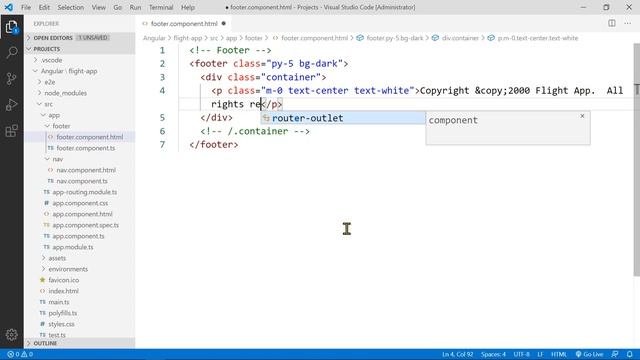This screenshot has width=640, height=360.
Task: Collapse the Projects section
Action: [80, 49]
